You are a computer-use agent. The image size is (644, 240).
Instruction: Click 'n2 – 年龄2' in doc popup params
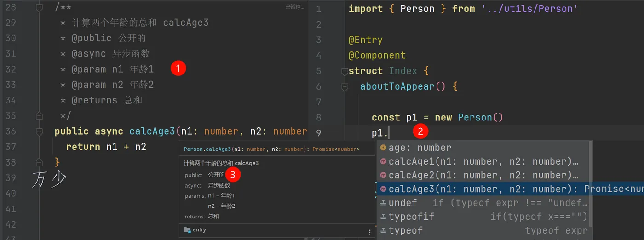pos(221,206)
